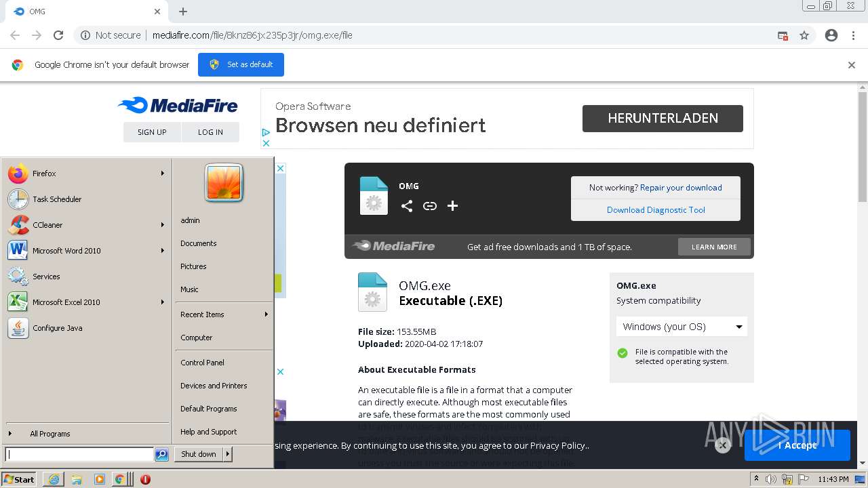
Task: Click the Chrome taskbar icon
Action: 120,479
